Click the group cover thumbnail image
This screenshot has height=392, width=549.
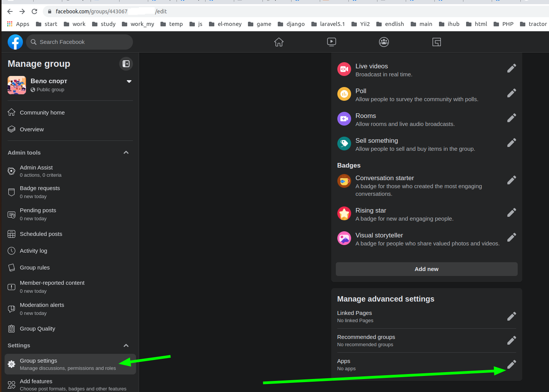click(x=17, y=85)
